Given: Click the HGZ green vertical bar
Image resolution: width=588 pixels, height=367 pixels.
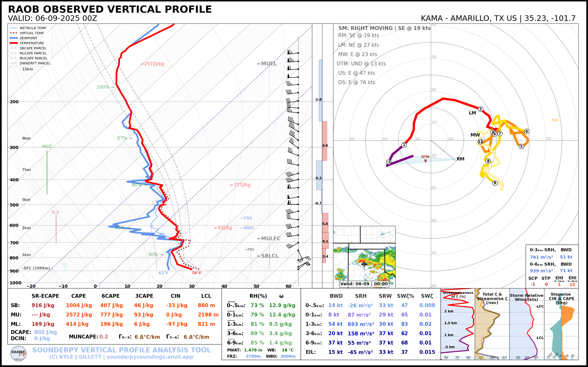Looking at the screenshot, I should [47, 172].
